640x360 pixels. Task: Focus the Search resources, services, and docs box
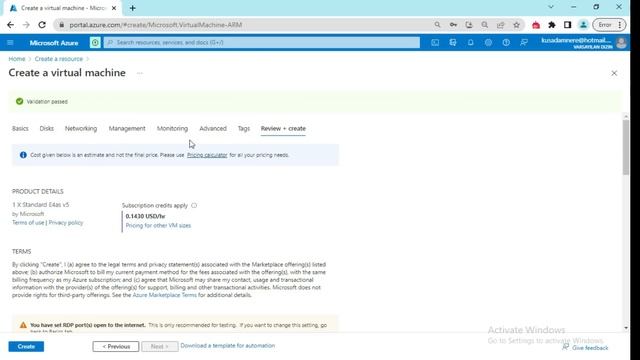[x=262, y=42]
